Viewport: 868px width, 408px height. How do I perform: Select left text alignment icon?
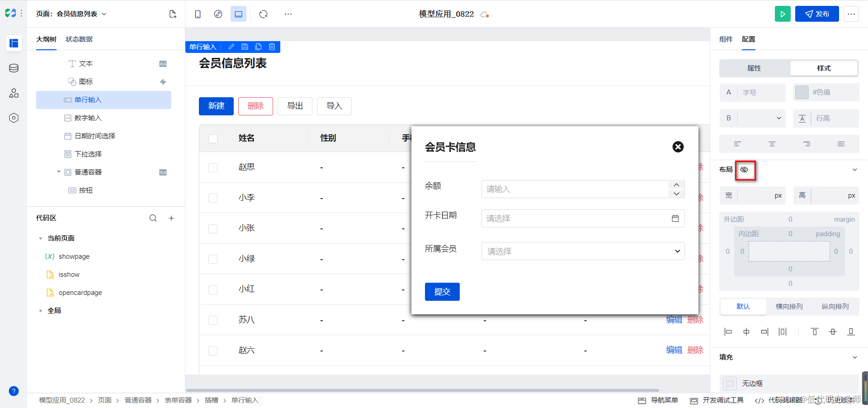point(737,144)
